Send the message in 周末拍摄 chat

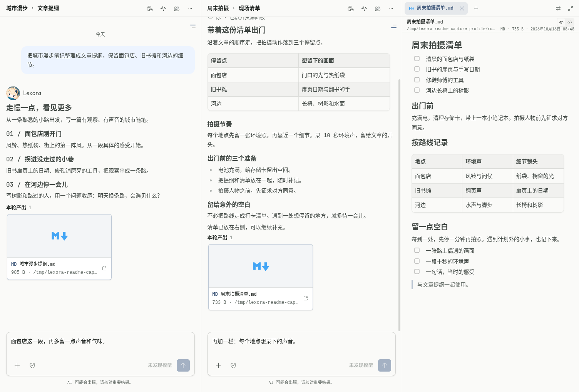click(x=385, y=365)
